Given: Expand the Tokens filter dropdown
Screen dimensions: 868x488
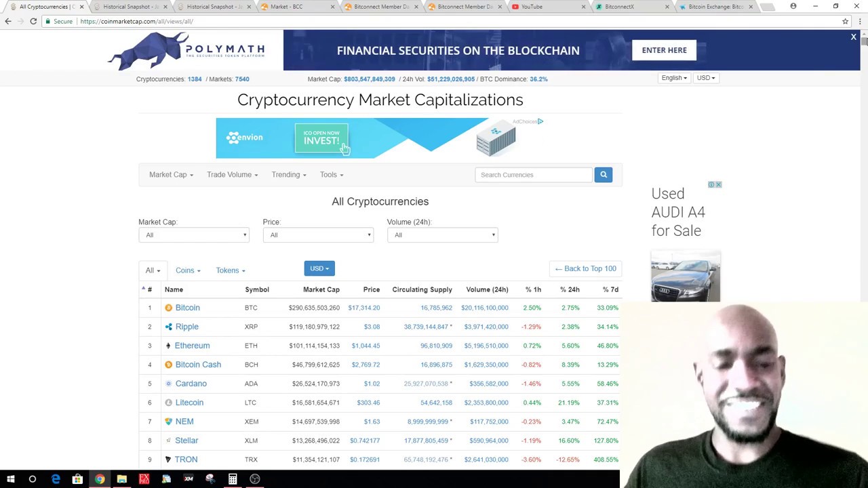Looking at the screenshot, I should click(231, 270).
